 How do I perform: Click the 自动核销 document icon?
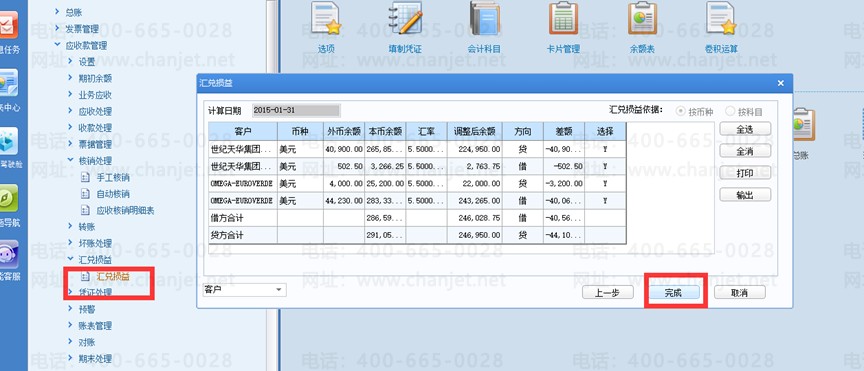[x=85, y=194]
